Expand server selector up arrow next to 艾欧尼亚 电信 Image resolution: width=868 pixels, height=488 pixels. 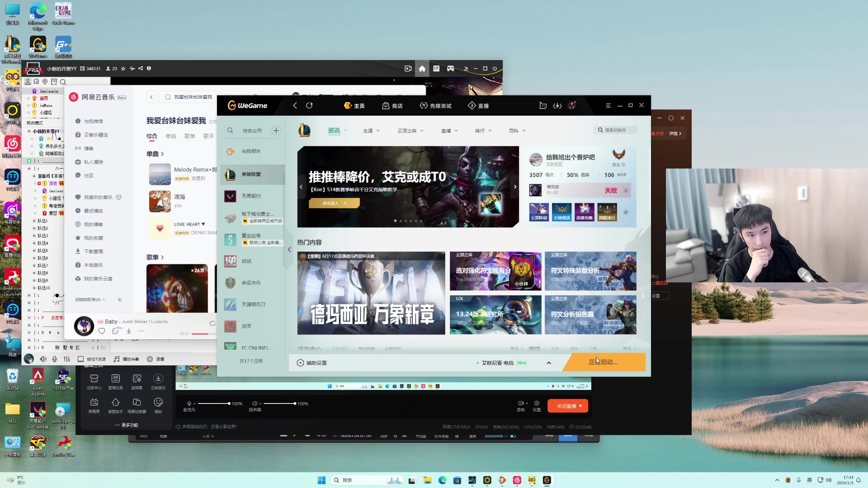pyautogui.click(x=549, y=363)
